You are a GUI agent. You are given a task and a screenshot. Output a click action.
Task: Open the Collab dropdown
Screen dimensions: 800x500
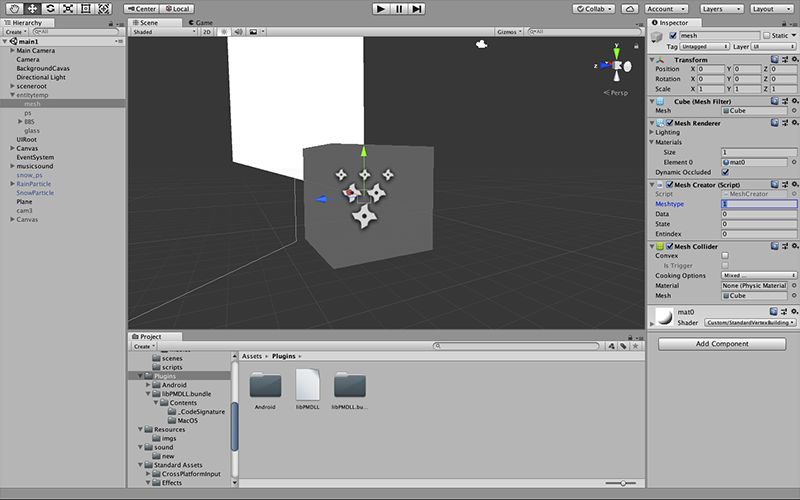[593, 9]
